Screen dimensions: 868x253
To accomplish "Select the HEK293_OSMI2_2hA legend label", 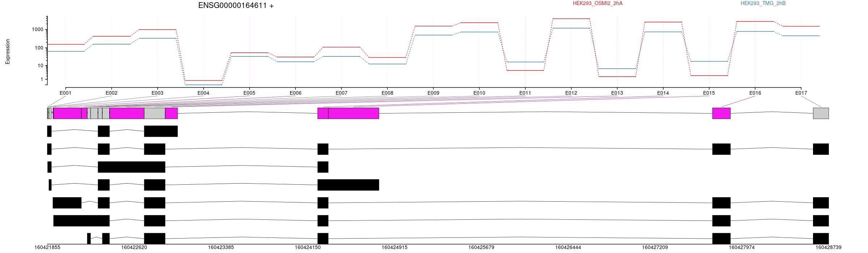I will tap(597, 3).
